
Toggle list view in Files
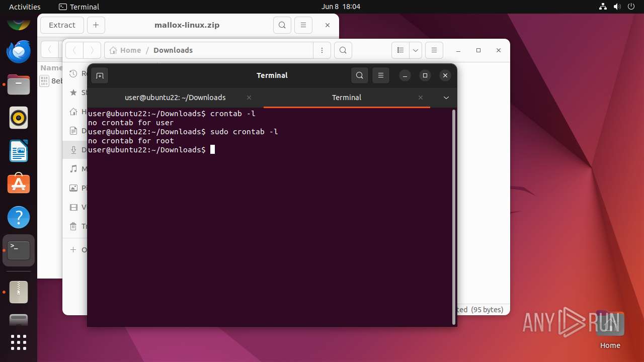[400, 50]
